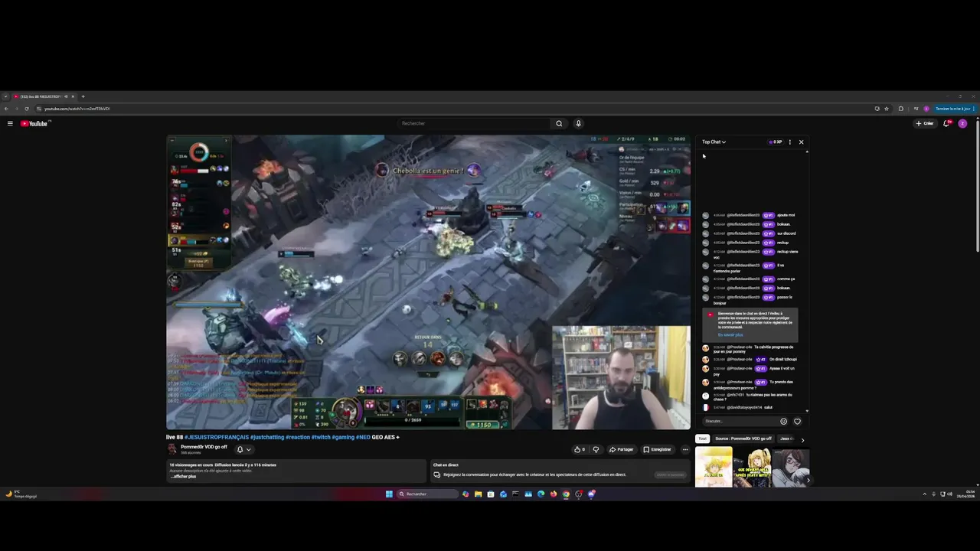This screenshot has height=551, width=980.
Task: Dislike the video with thumbs down
Action: [x=596, y=449]
